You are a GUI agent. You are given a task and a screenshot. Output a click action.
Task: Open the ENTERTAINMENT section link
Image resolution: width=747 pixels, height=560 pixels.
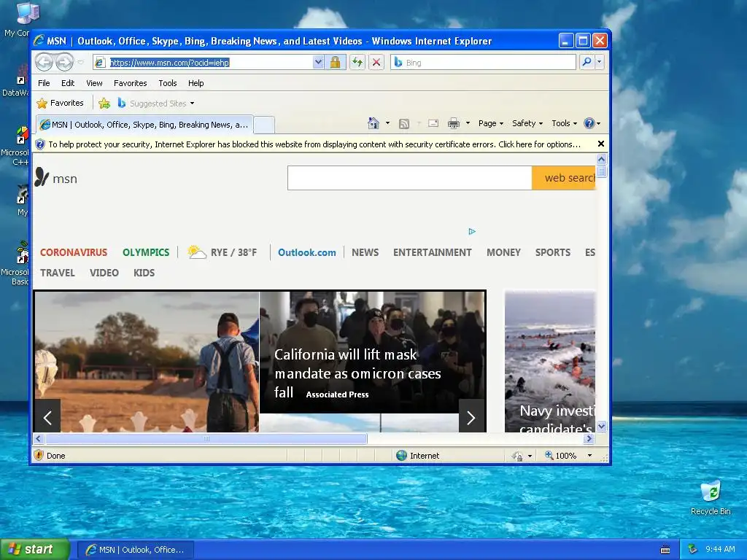pos(432,252)
